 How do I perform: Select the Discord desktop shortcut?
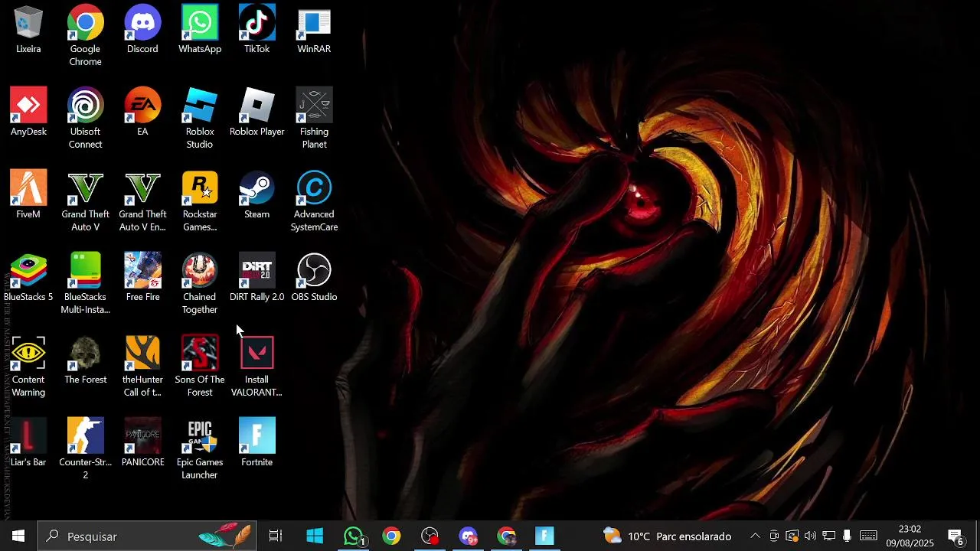(142, 30)
